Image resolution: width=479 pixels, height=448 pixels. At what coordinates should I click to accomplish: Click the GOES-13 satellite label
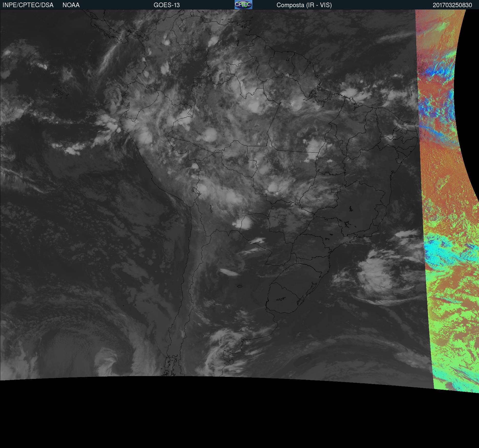click(166, 5)
